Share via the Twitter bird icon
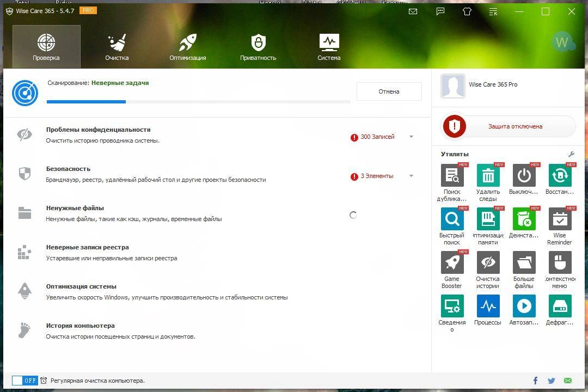Screen dimensions: 588x392 (x=551, y=381)
